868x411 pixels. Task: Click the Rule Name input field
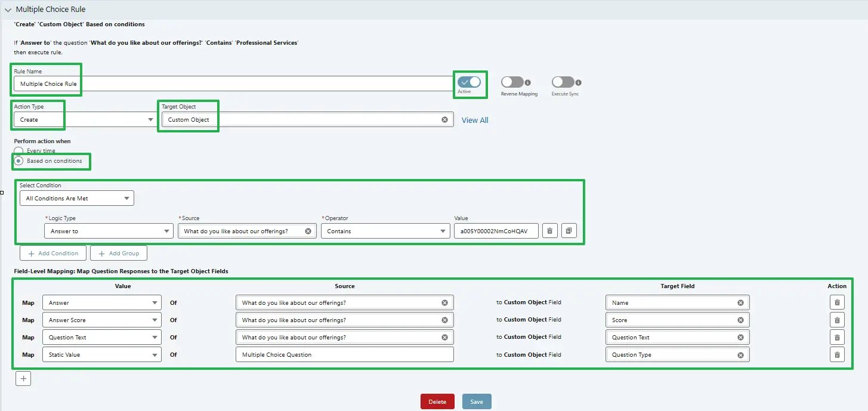[233, 84]
